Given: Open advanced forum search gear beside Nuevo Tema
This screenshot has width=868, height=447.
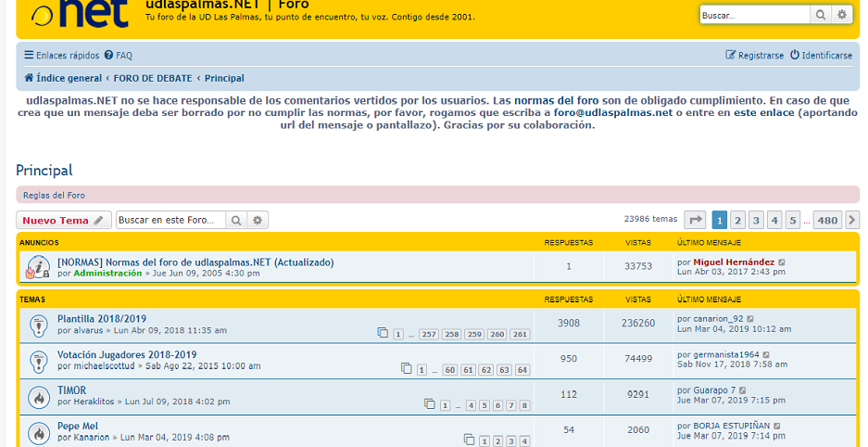Looking at the screenshot, I should (x=258, y=221).
